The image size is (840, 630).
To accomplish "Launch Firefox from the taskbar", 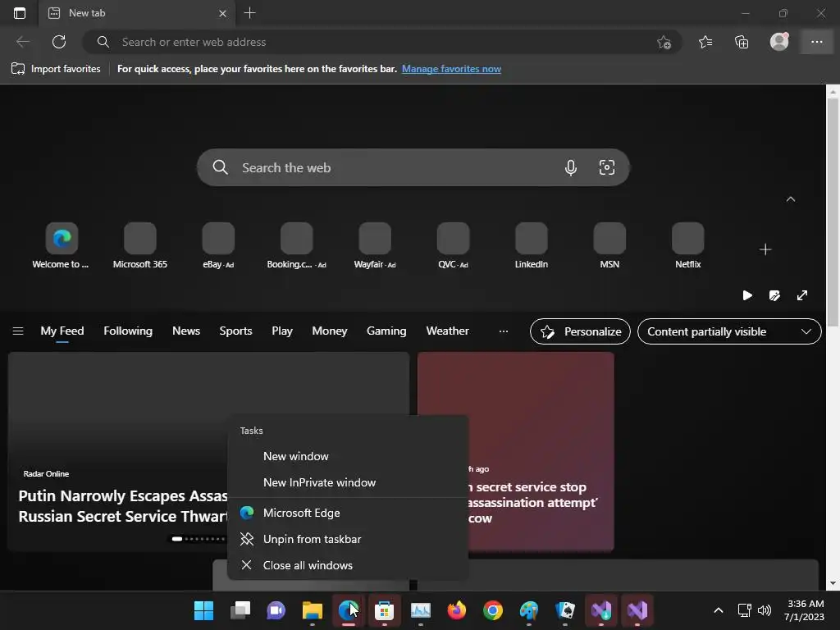I will (456, 610).
